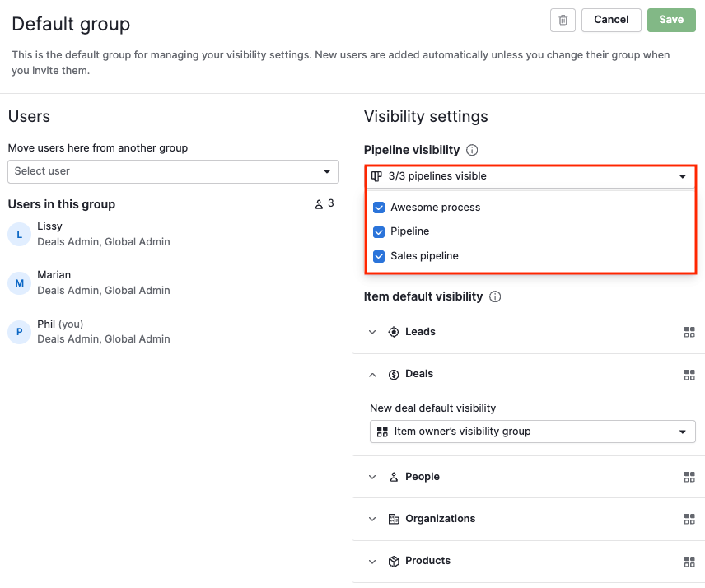Click the trash delete group icon

pos(563,21)
